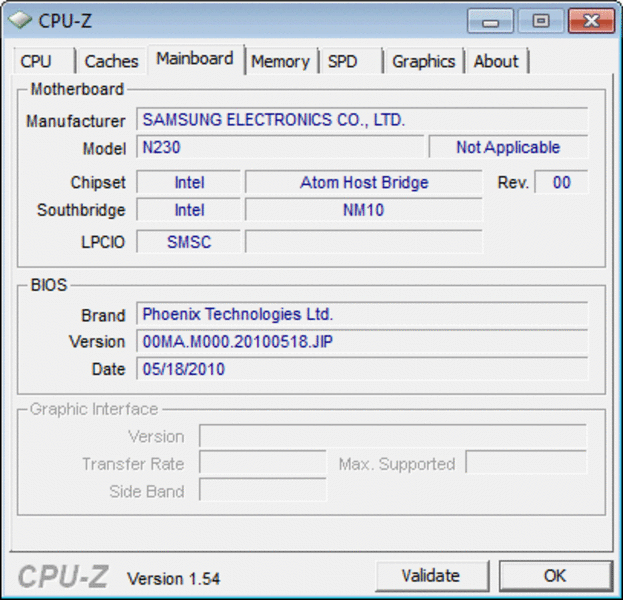This screenshot has height=600, width=623.
Task: Click the Manufacturer label
Action: [75, 121]
